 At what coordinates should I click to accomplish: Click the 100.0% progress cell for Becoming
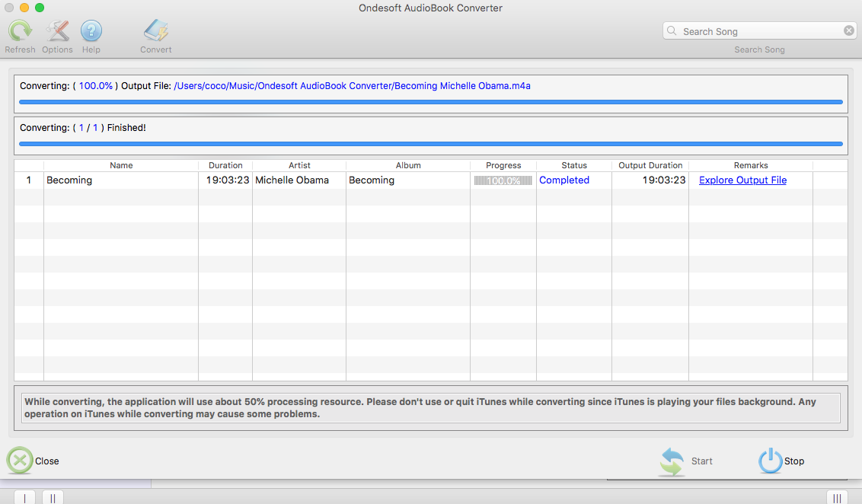tap(503, 180)
